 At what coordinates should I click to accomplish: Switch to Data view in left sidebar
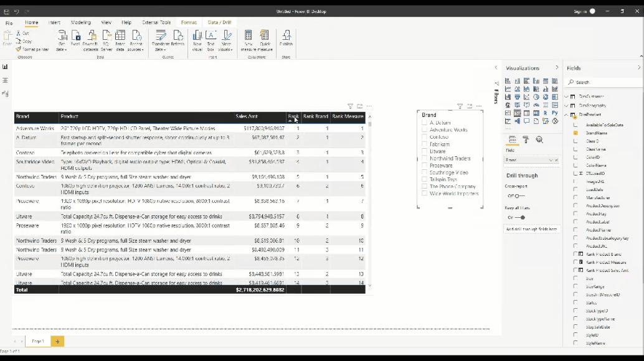tap(6, 80)
